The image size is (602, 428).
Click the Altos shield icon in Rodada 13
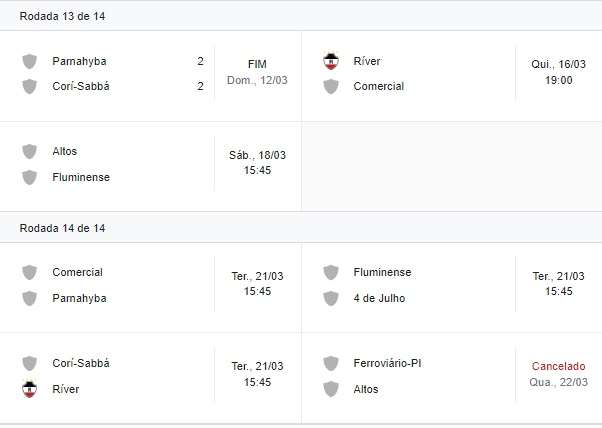[30, 151]
